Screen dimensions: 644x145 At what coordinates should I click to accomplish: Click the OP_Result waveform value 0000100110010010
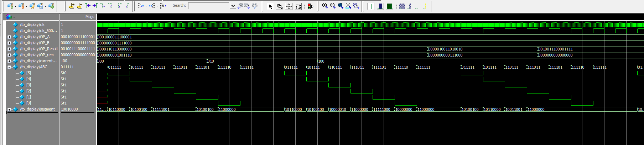point(445,49)
